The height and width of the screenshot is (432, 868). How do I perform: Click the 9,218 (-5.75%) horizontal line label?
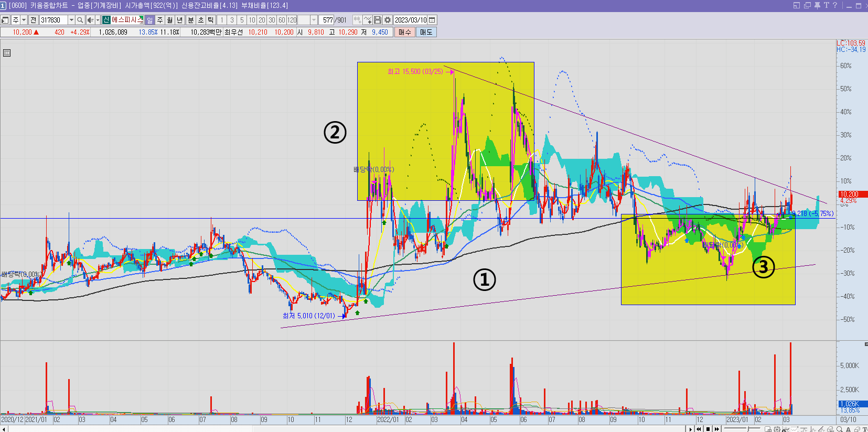812,213
